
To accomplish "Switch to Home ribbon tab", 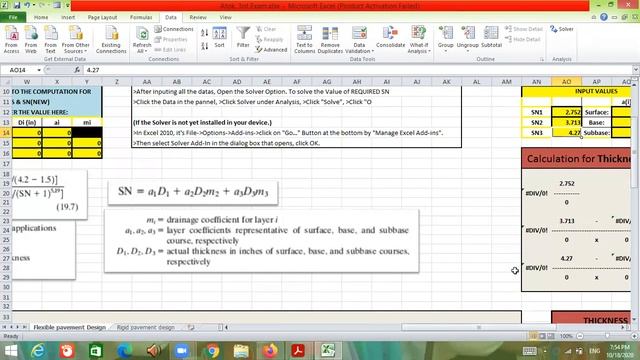I will [41, 17].
